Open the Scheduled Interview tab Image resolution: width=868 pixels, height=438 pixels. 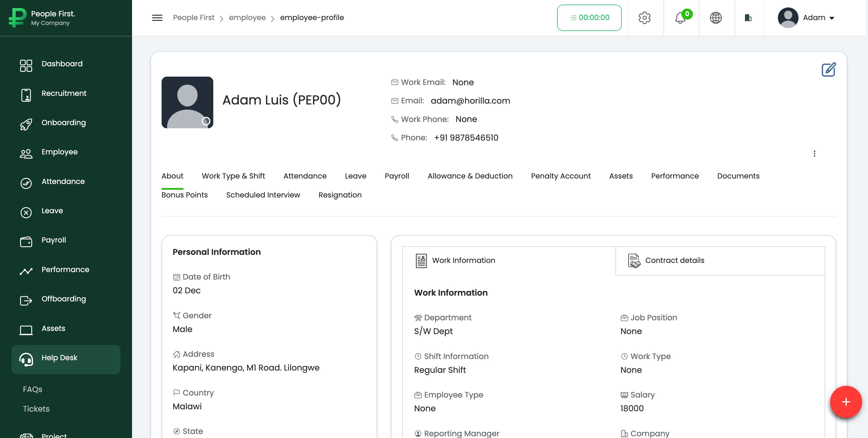pyautogui.click(x=263, y=195)
